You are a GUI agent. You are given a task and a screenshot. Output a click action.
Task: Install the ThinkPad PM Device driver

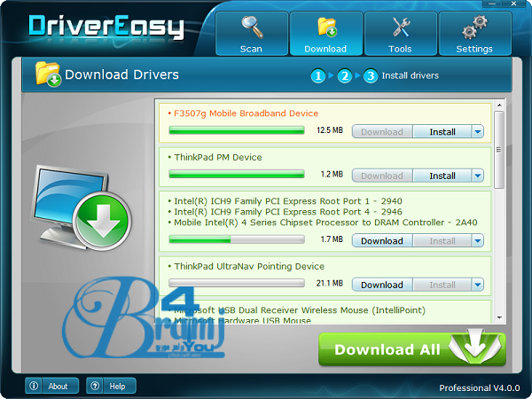click(x=442, y=176)
